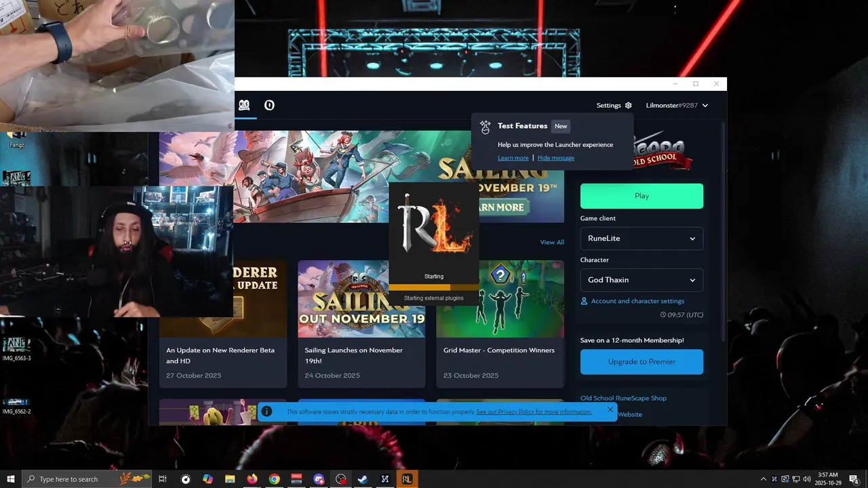Viewport: 868px width, 488px height.
Task: Click the RuneLite loading progress bar
Action: click(x=434, y=287)
